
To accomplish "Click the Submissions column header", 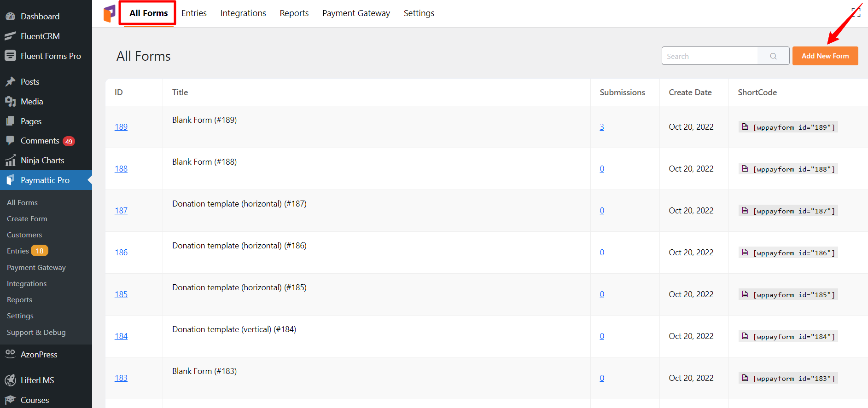I will pos(622,92).
